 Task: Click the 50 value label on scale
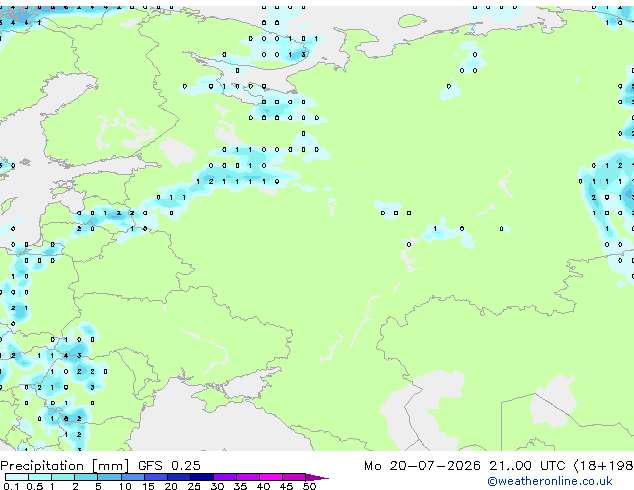pos(309,486)
